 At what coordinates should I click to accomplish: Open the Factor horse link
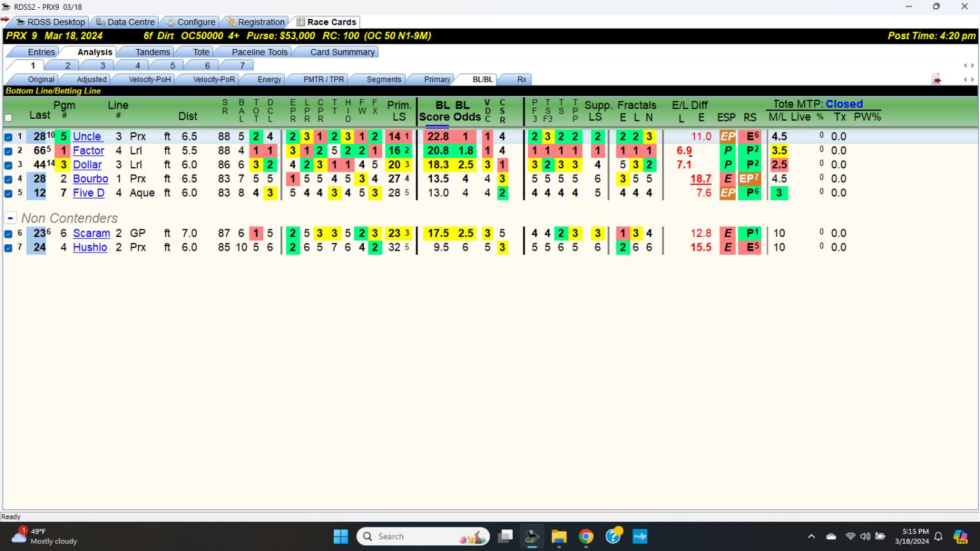point(88,151)
